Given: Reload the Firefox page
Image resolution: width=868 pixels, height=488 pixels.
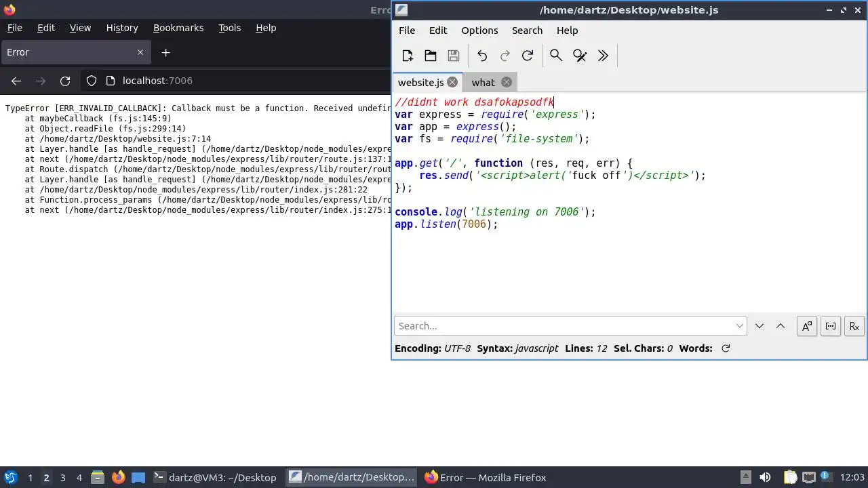Looking at the screenshot, I should tap(65, 81).
